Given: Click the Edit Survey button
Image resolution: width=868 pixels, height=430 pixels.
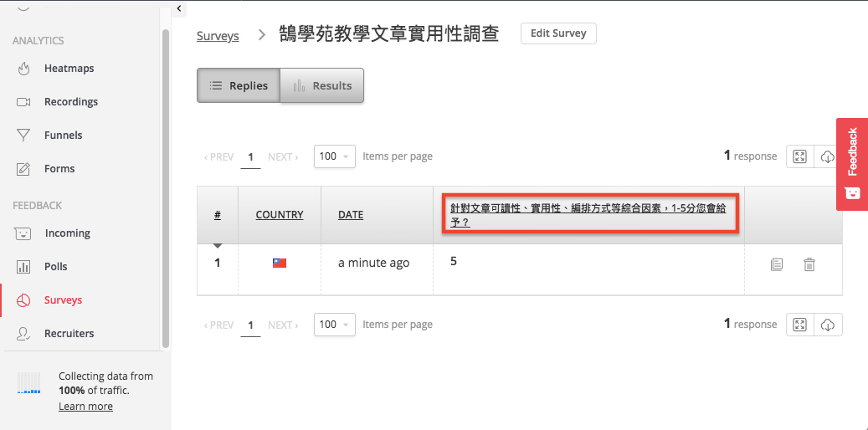Looking at the screenshot, I should [x=558, y=33].
